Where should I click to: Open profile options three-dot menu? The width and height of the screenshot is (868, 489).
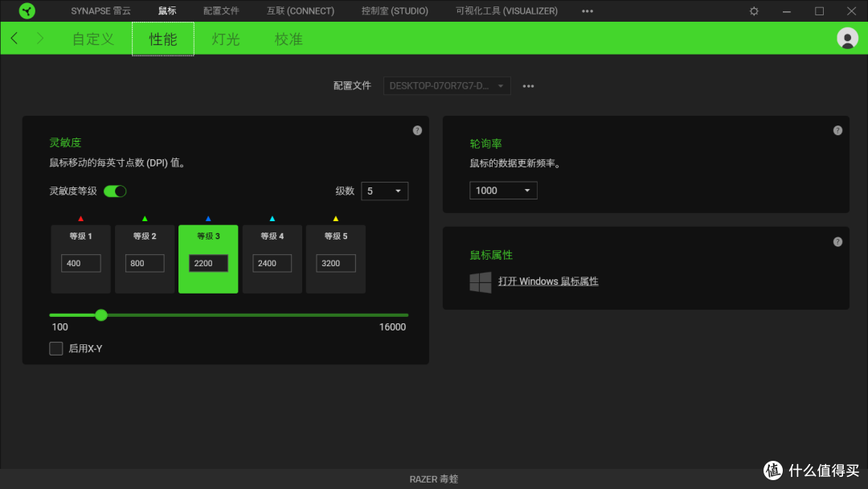[528, 86]
